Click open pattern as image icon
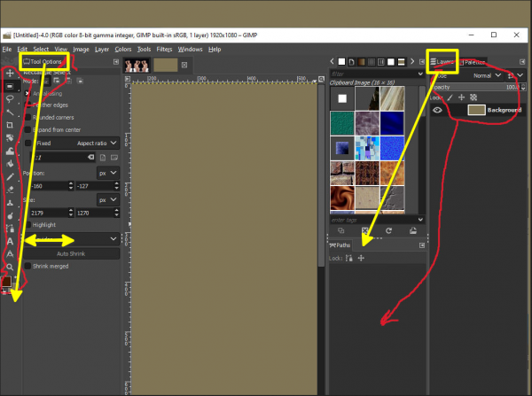The image size is (532, 396). tap(413, 230)
